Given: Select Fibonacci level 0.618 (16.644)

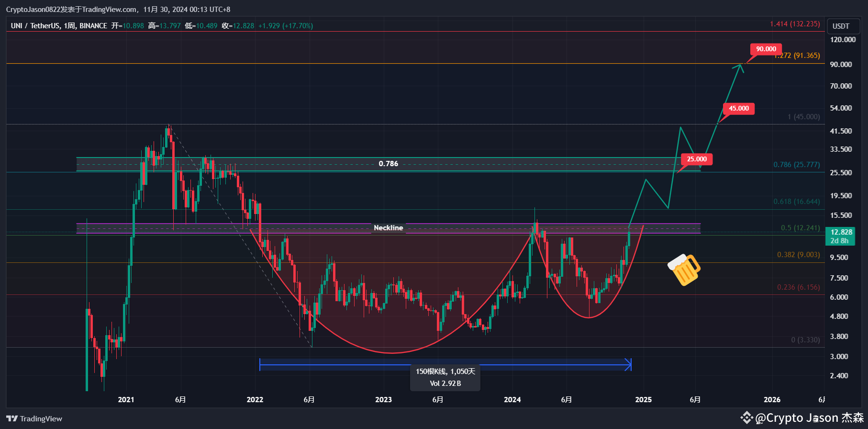Looking at the screenshot, I should click(x=797, y=202).
